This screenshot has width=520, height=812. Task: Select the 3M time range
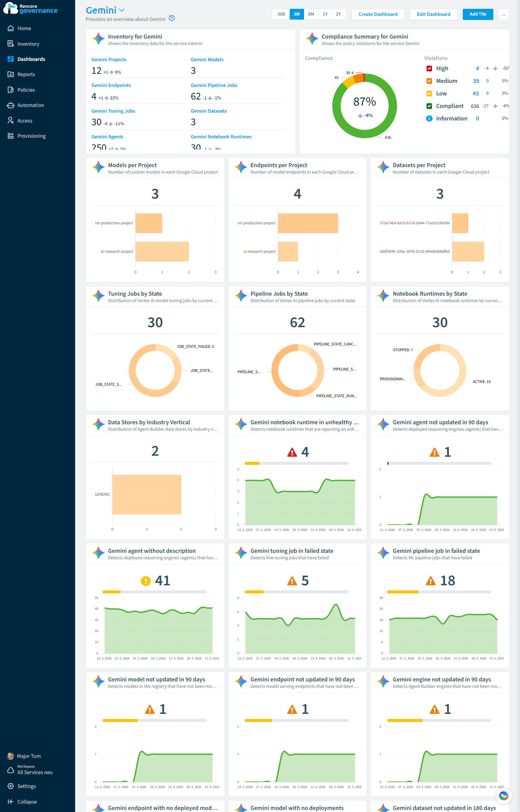[297, 14]
